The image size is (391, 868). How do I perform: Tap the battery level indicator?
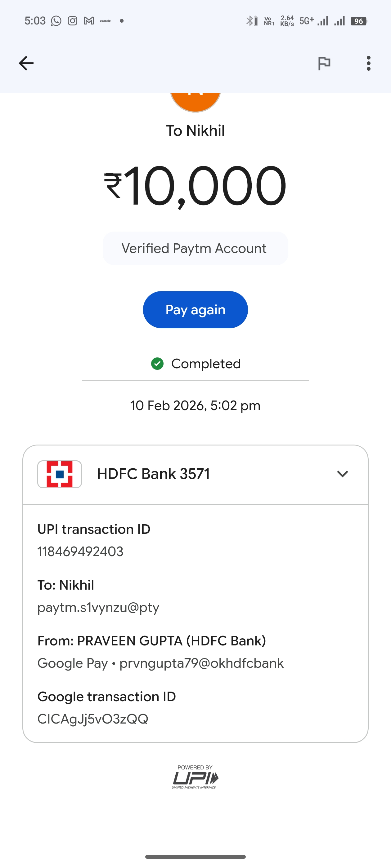[x=359, y=21]
